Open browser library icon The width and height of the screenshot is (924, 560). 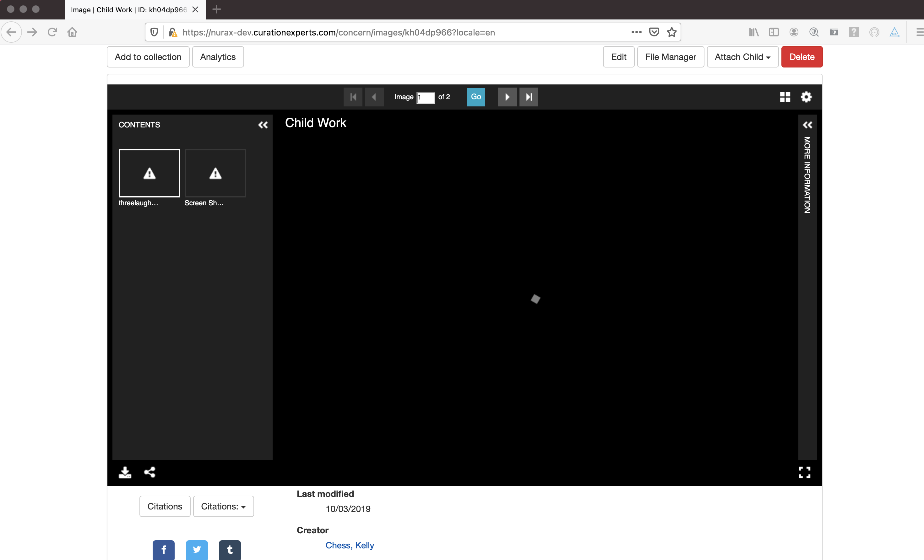[x=754, y=32]
